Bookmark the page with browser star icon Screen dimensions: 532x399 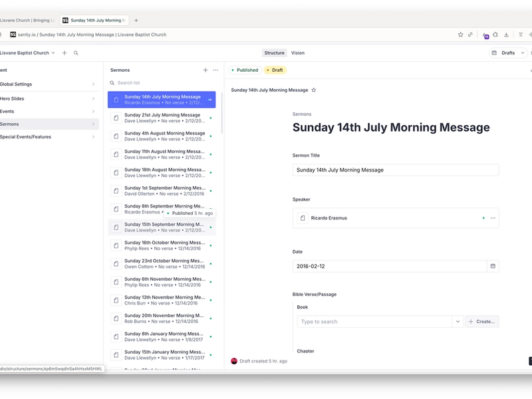[460, 35]
